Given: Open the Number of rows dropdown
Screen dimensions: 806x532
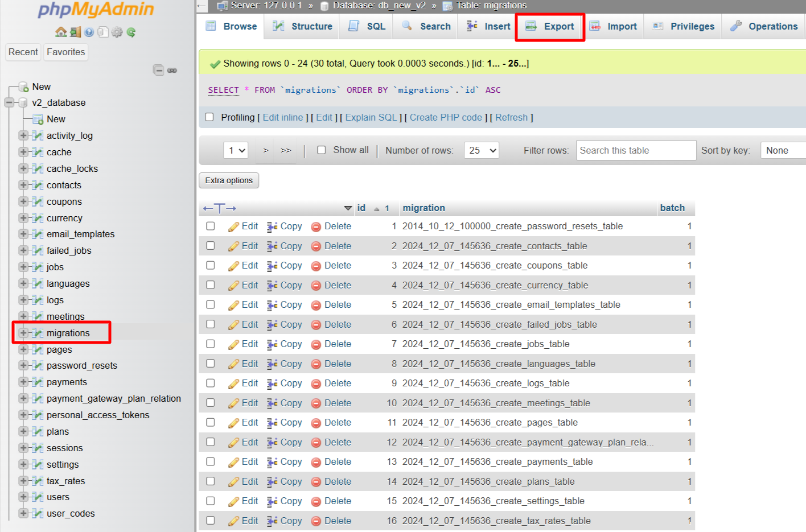Looking at the screenshot, I should [x=482, y=150].
